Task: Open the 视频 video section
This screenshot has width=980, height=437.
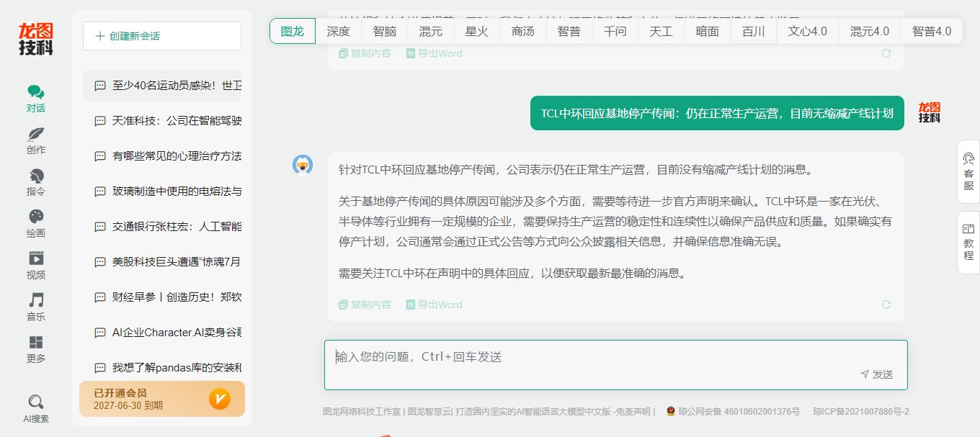Action: (36, 266)
